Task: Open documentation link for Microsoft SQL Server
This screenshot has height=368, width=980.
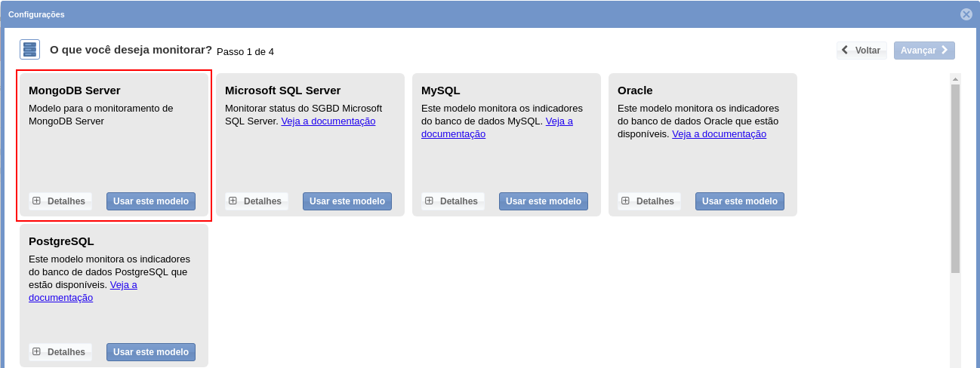Action: pos(328,121)
